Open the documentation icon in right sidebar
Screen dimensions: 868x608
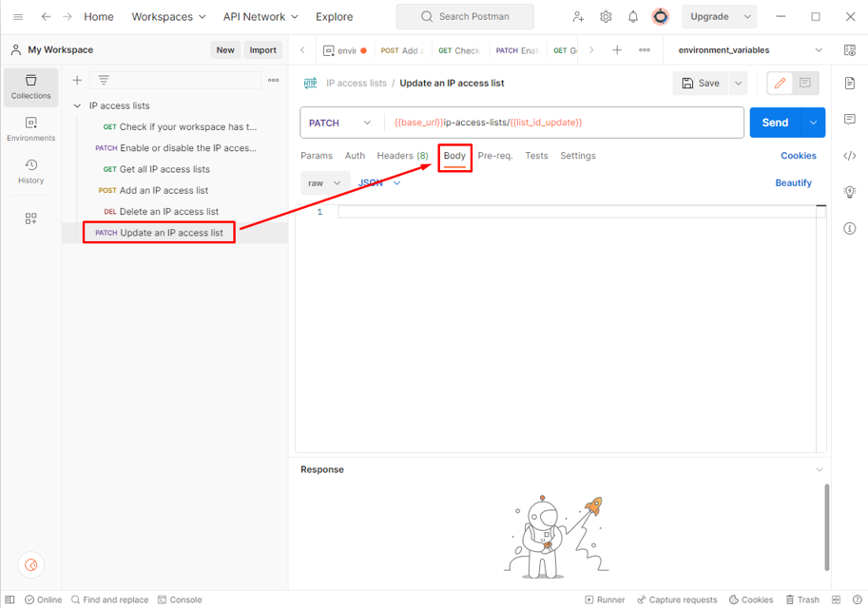click(849, 84)
